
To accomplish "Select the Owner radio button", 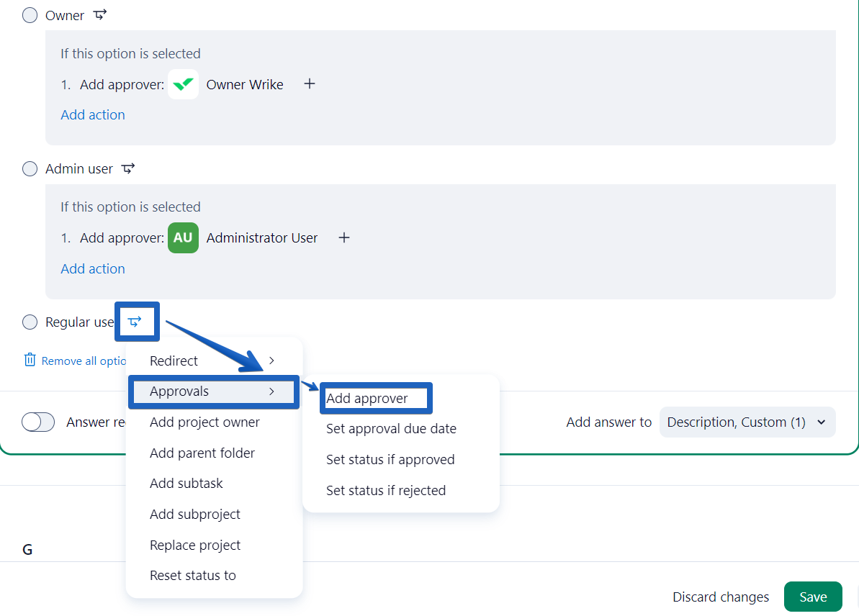I will 30,15.
